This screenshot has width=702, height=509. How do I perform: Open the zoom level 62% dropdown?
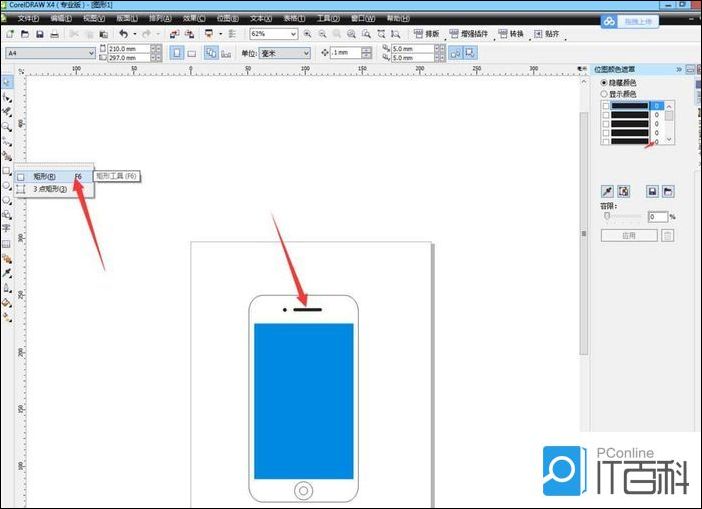pyautogui.click(x=293, y=34)
